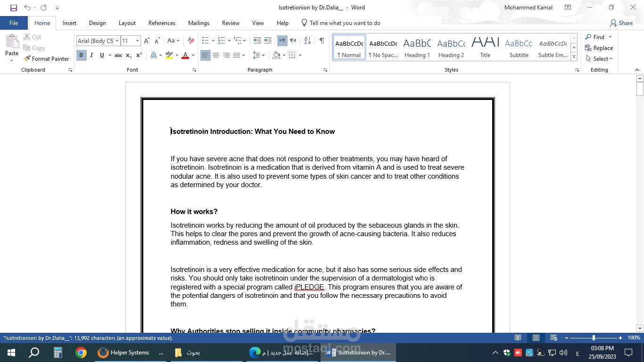Screen dimensions: 644x362
Task: Toggle Italic formatting
Action: click(91, 55)
